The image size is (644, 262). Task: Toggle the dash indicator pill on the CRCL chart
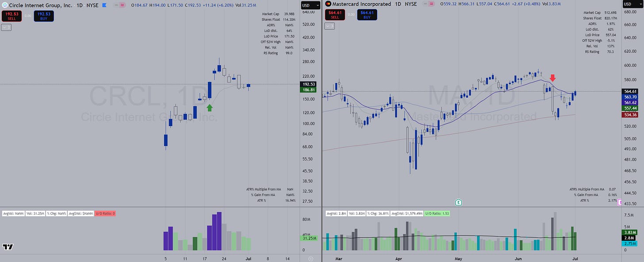pos(116,5)
